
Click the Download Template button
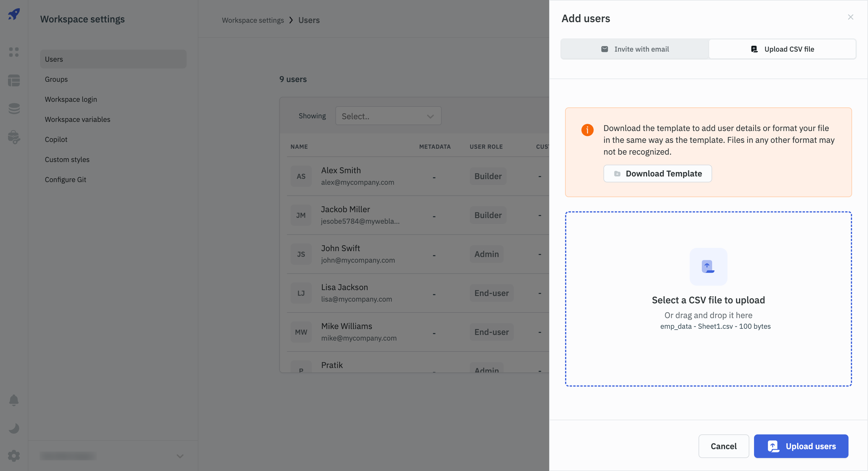[657, 174]
